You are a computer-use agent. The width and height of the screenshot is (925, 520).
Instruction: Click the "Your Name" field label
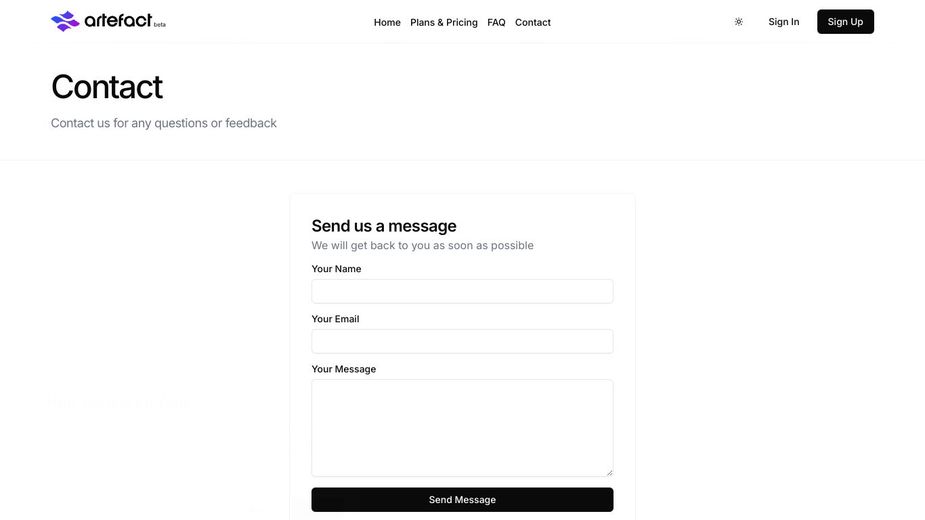(336, 269)
